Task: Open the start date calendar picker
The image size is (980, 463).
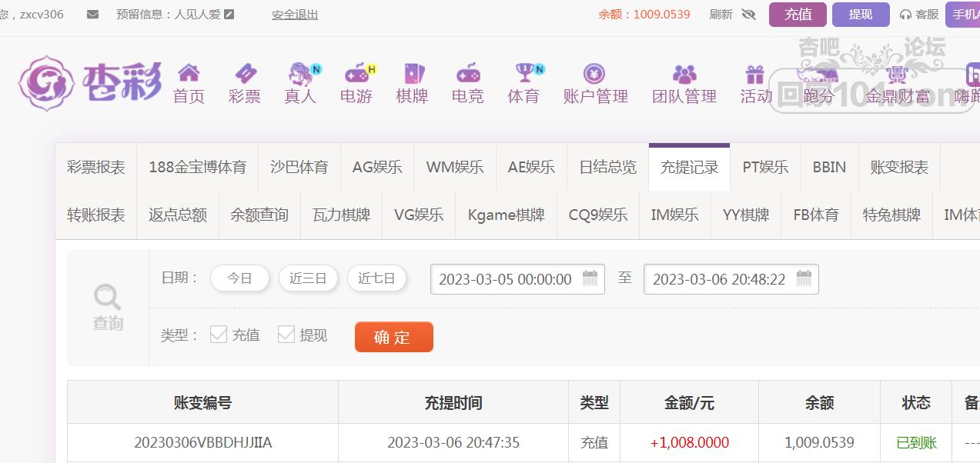Action: [590, 278]
